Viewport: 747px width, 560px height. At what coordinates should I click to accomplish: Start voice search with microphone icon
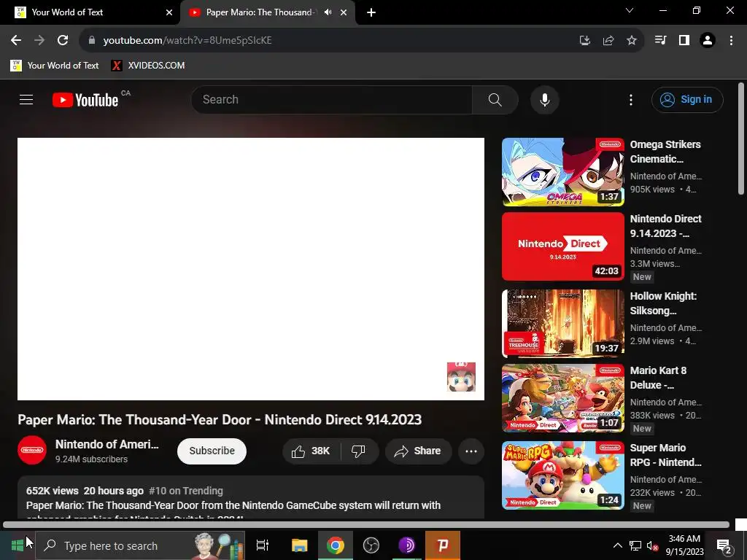(x=544, y=99)
